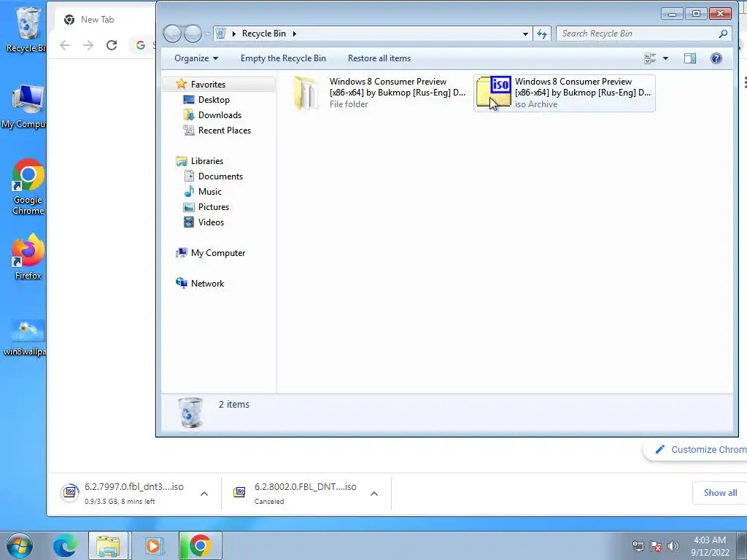Open Music library
This screenshot has width=747, height=560.
(x=209, y=192)
